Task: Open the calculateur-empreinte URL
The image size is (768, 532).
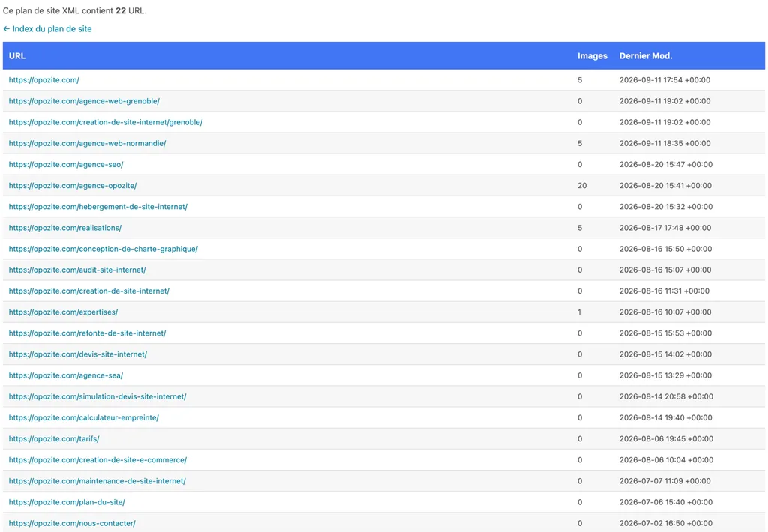Action: click(84, 417)
